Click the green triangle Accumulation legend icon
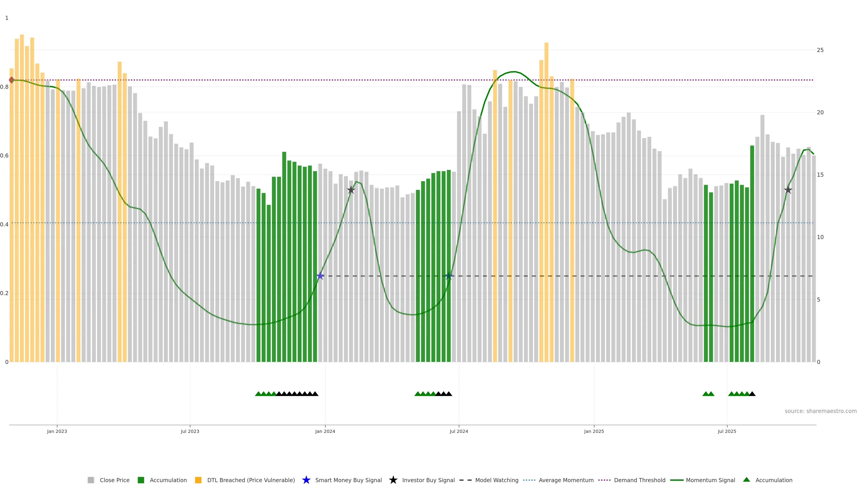Screen dimensions: 868x488 [x=746, y=480]
